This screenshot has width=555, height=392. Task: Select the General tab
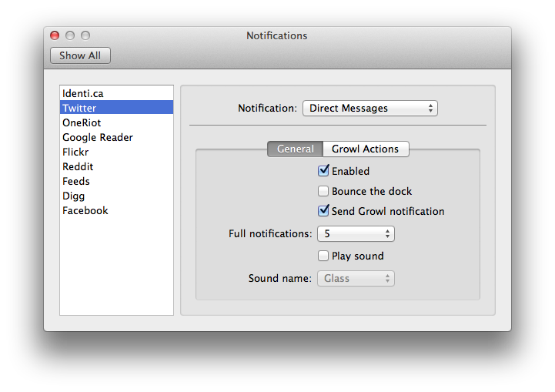coord(295,149)
